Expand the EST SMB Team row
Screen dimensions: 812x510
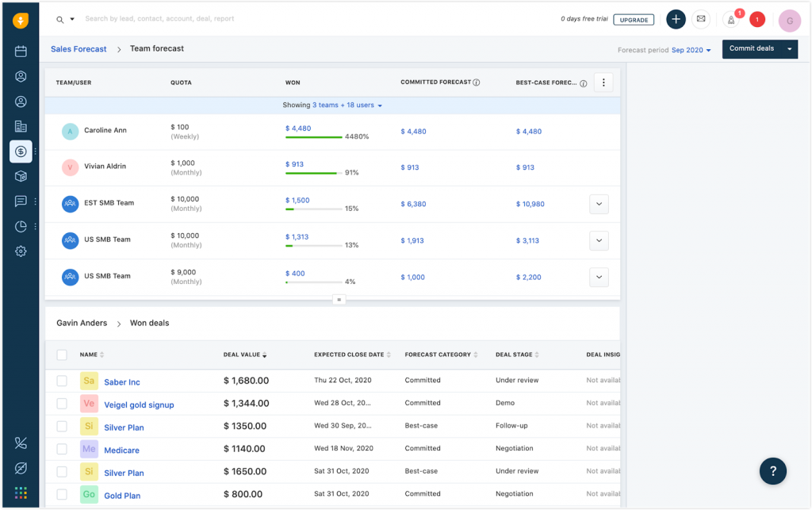pos(599,204)
